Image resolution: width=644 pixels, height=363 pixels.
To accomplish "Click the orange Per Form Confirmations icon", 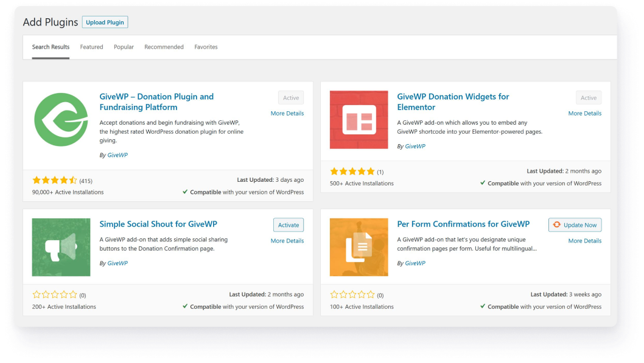I will click(x=359, y=247).
